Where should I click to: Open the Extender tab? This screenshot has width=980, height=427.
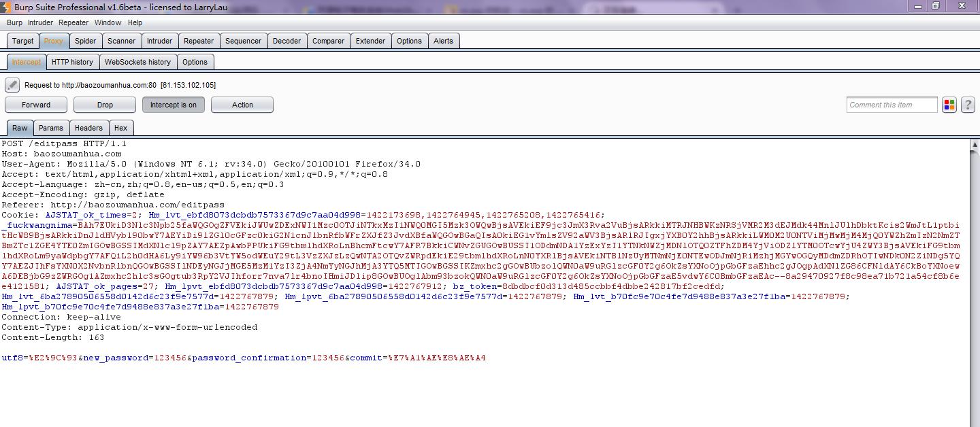[371, 41]
